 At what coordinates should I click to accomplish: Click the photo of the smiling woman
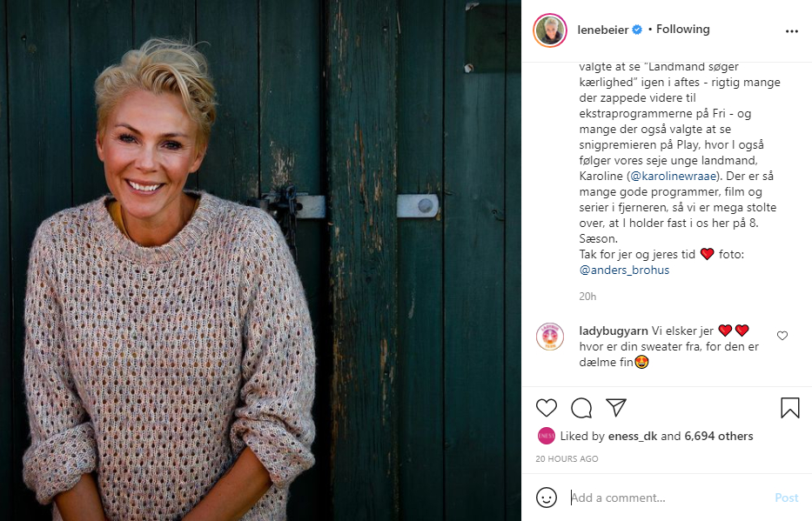pyautogui.click(x=260, y=260)
